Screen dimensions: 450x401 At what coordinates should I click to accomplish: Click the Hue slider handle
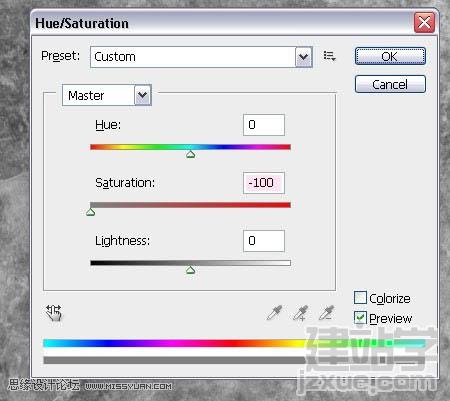click(190, 154)
